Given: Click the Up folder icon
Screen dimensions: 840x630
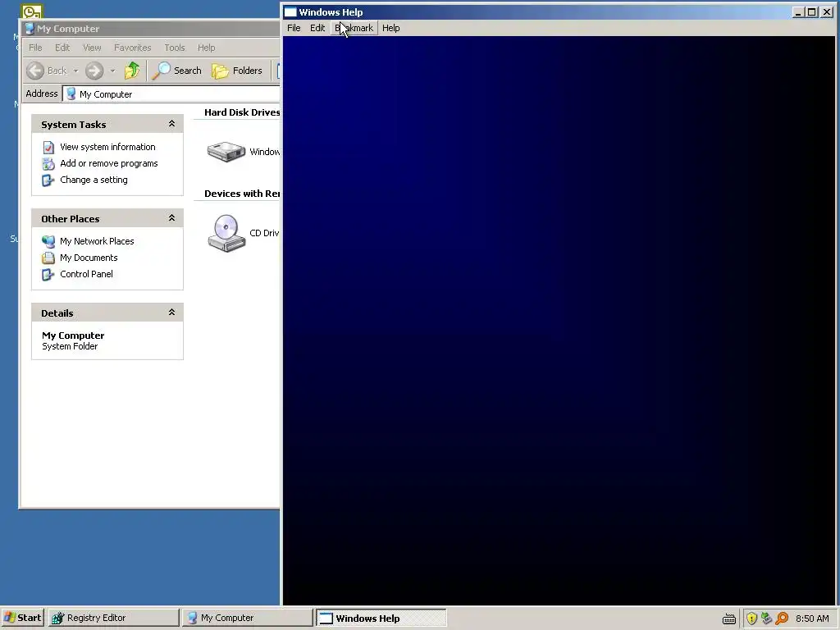Looking at the screenshot, I should click(132, 71).
